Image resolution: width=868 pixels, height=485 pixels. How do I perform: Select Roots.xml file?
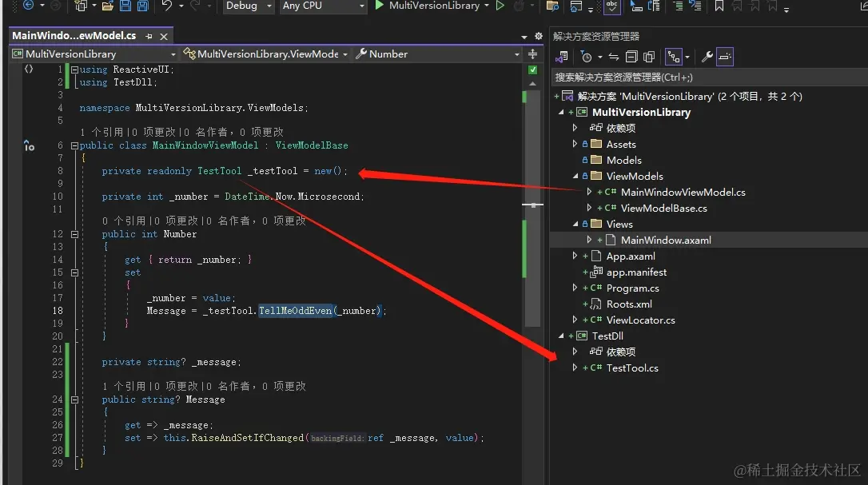click(x=629, y=304)
